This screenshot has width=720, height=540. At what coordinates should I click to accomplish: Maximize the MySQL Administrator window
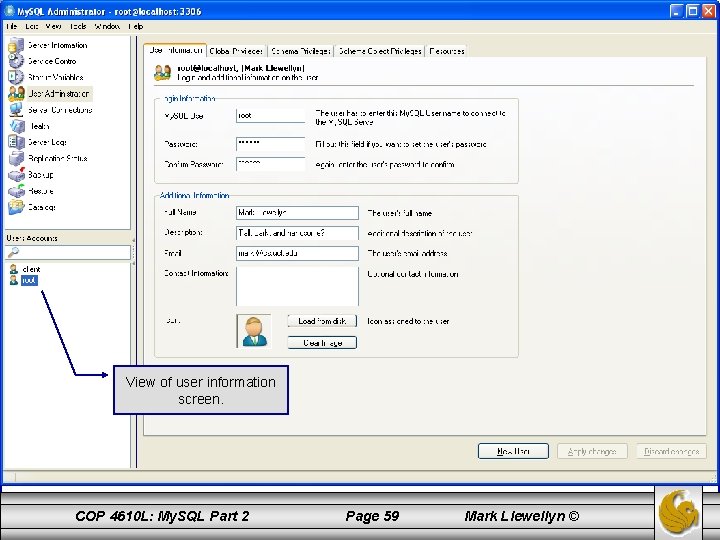[692, 11]
